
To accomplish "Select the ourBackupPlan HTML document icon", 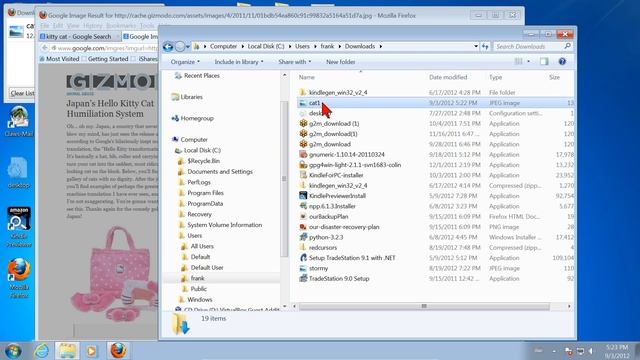I will 303,216.
